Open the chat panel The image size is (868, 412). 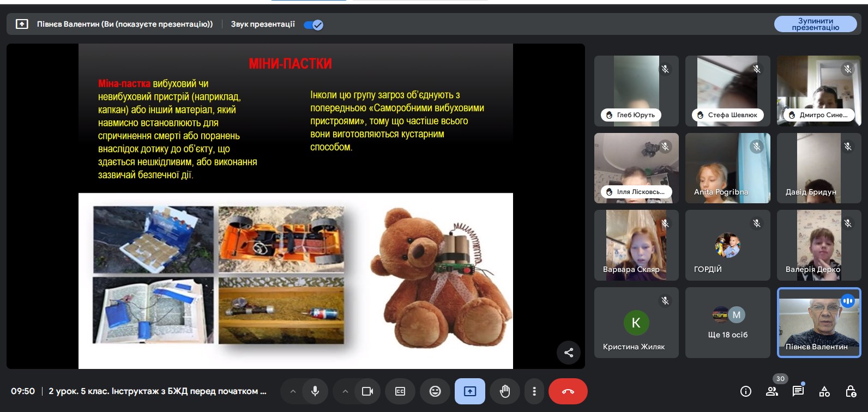coord(798,391)
